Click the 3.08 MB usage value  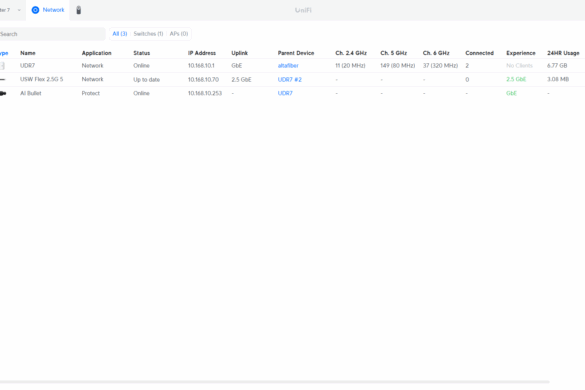558,79
